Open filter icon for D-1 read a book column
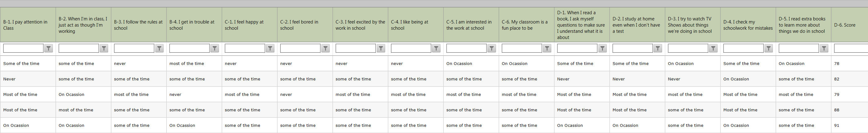 [602, 49]
